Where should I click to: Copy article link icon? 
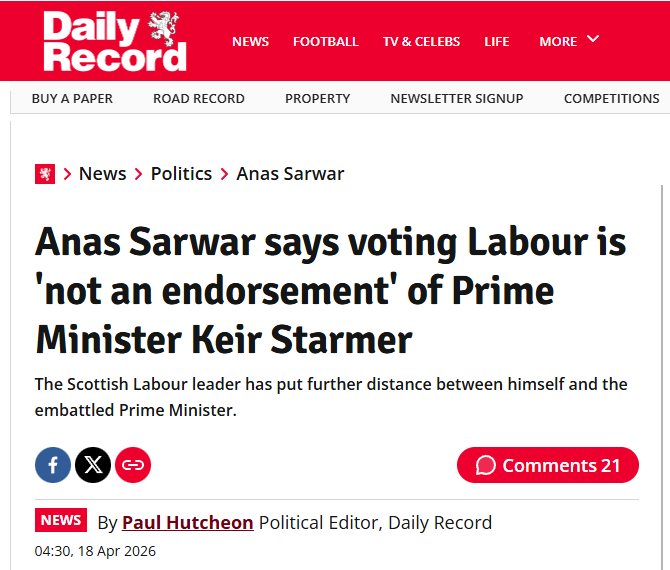pyautogui.click(x=133, y=465)
